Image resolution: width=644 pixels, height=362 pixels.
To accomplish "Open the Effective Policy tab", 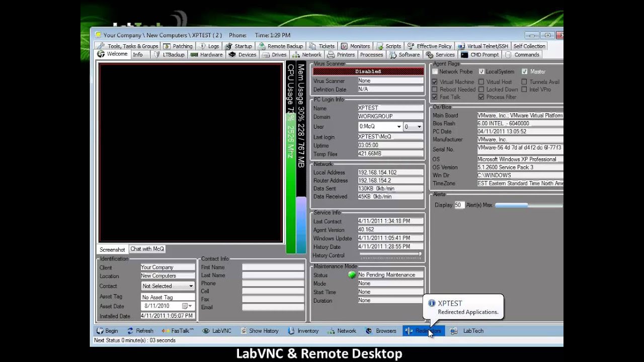I will (430, 46).
